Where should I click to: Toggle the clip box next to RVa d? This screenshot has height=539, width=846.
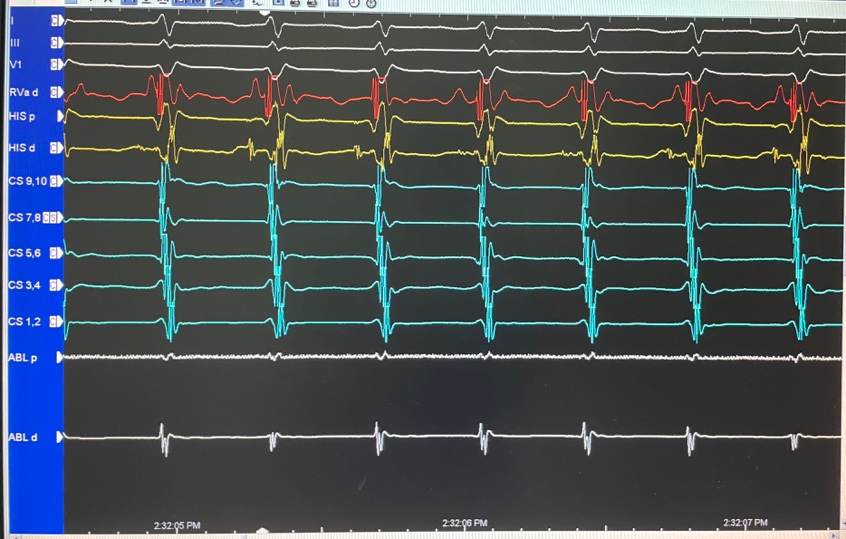pos(57,92)
